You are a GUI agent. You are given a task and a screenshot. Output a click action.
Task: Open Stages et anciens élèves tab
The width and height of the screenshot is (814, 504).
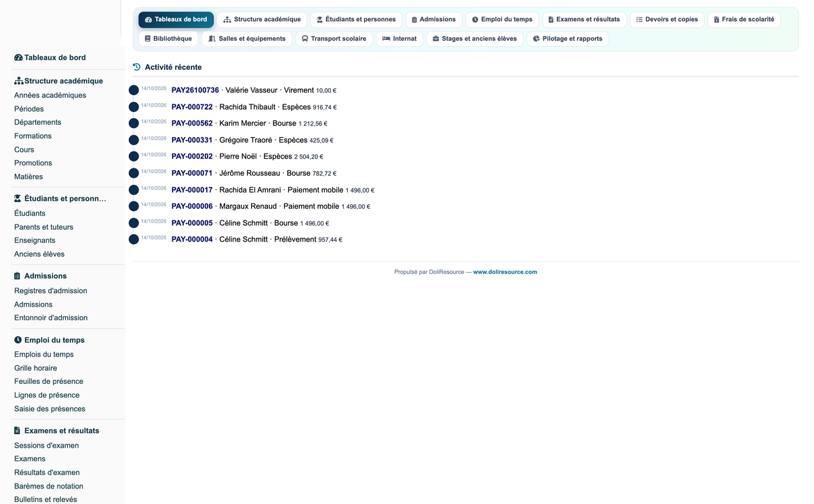coord(475,39)
